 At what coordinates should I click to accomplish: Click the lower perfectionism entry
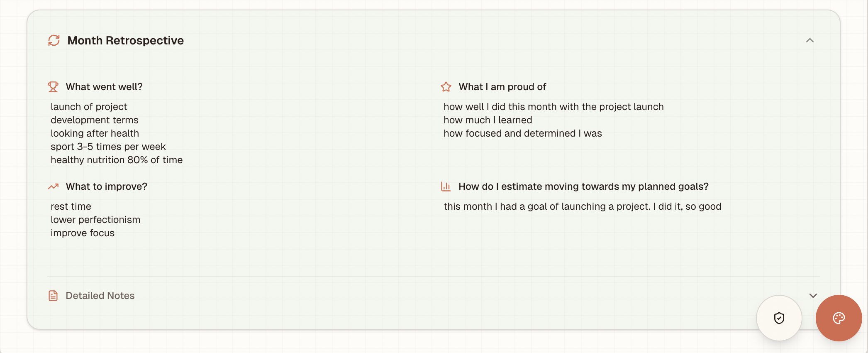pyautogui.click(x=95, y=220)
